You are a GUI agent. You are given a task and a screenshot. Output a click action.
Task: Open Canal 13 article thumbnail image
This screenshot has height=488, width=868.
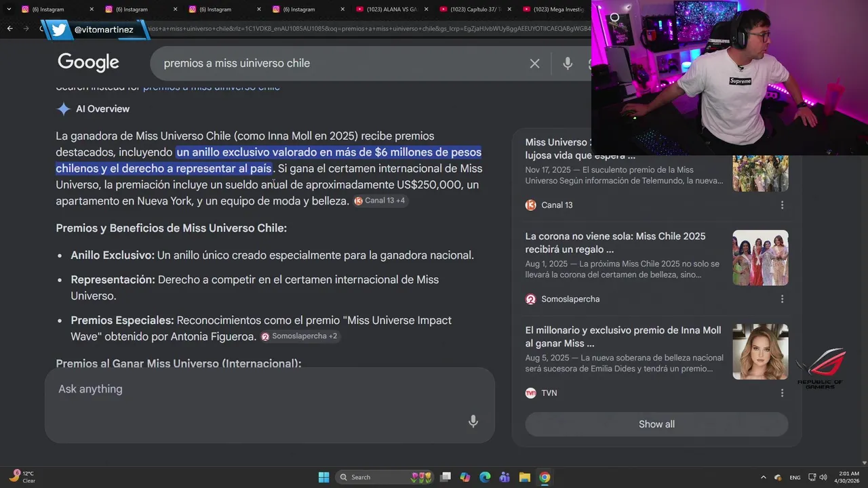click(x=760, y=174)
